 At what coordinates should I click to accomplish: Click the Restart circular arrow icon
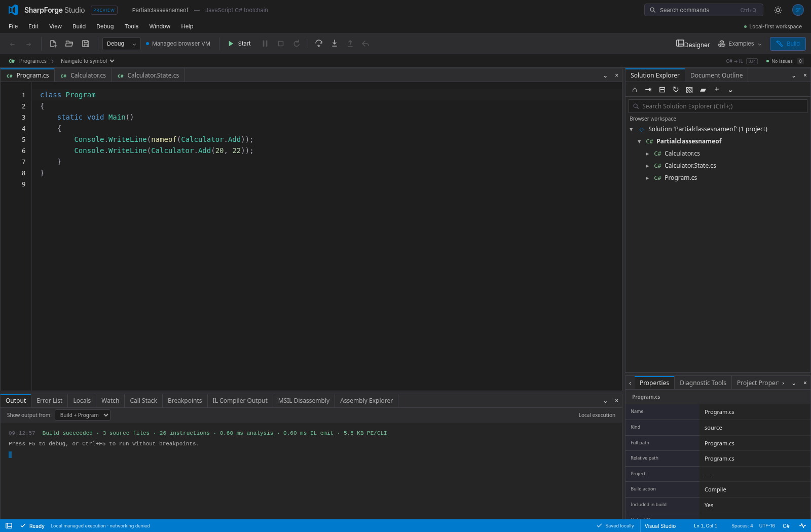297,44
